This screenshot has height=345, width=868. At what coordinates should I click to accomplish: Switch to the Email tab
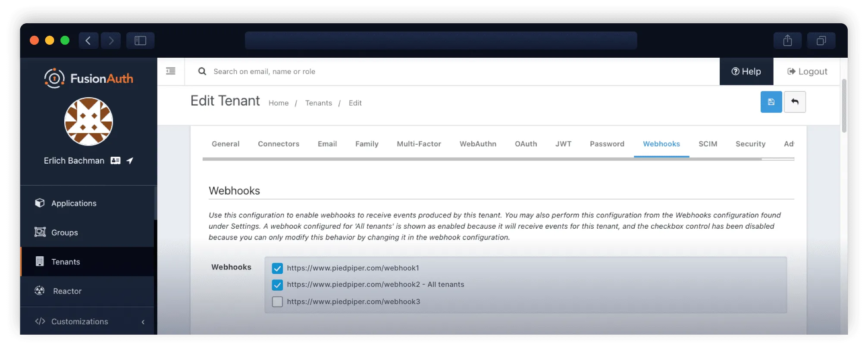tap(327, 144)
